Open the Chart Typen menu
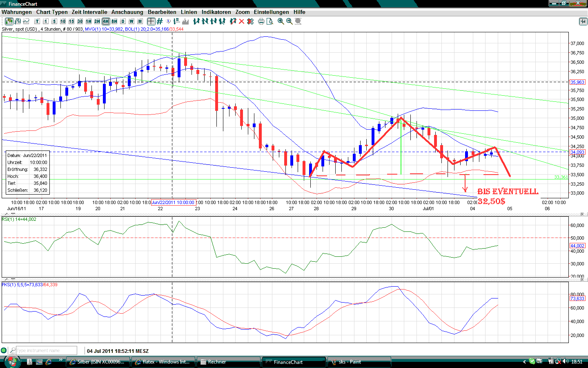The height and width of the screenshot is (368, 588). 52,12
